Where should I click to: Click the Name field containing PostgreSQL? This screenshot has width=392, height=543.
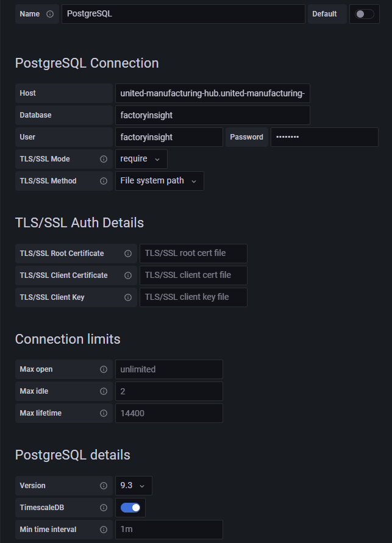click(x=183, y=14)
